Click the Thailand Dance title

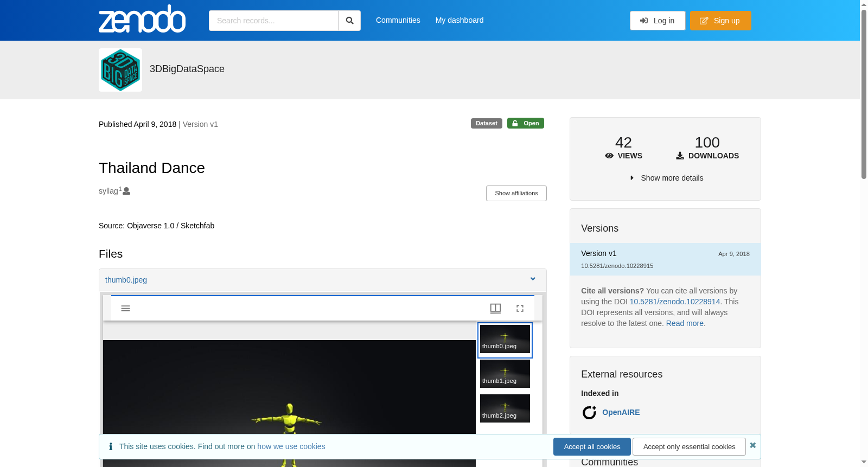[152, 168]
